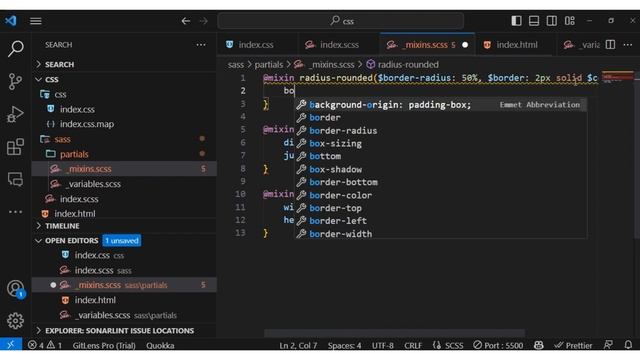
Task: Change the UTF-8 file encoding
Action: [382, 345]
